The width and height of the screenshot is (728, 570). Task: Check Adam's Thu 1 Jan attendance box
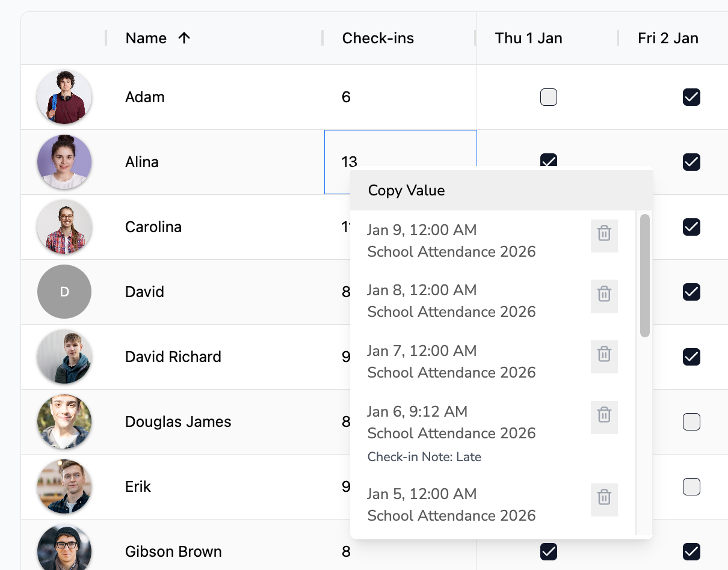(548, 97)
